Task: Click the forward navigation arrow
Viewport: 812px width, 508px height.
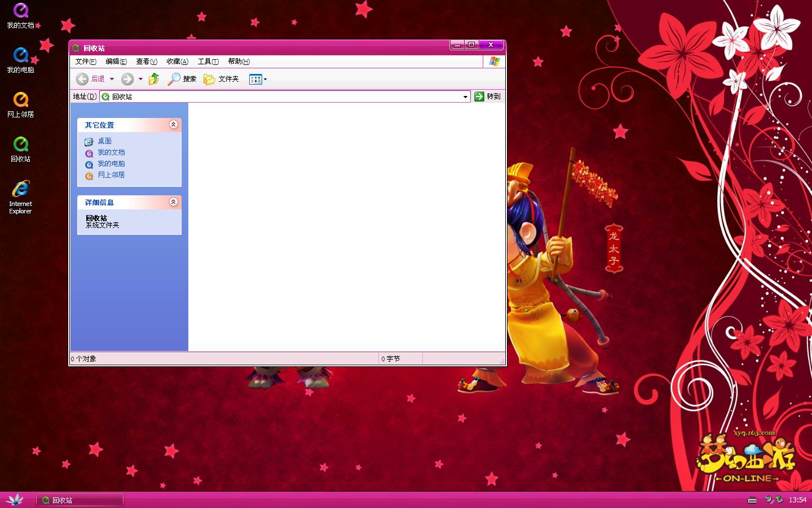Action: click(127, 79)
